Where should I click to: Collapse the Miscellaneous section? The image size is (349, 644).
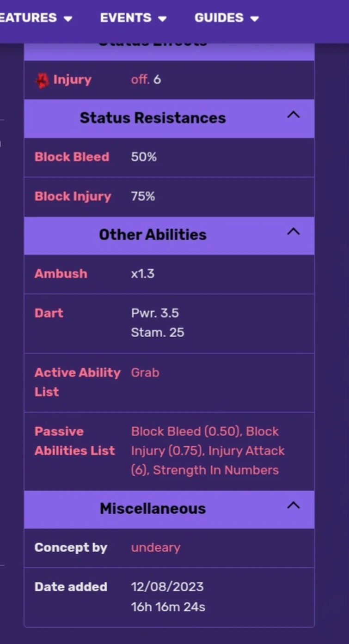tap(294, 506)
